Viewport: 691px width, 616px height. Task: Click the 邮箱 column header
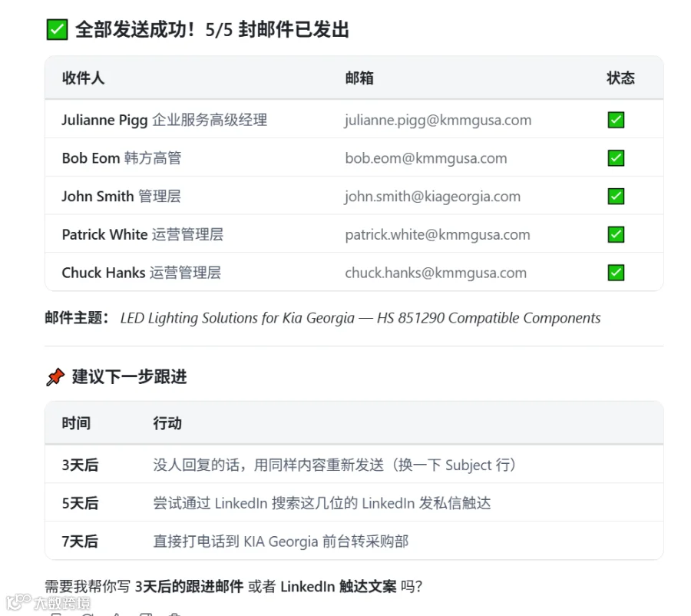[x=359, y=78]
